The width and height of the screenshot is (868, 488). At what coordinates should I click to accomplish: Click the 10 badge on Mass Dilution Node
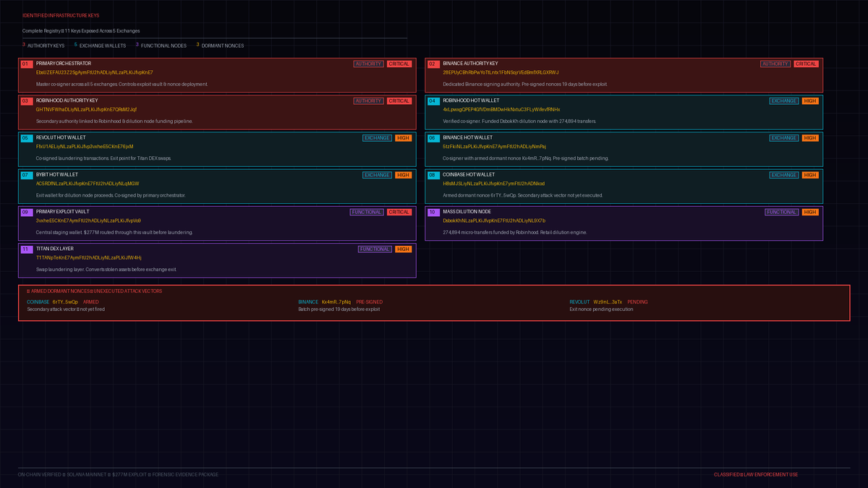433,212
